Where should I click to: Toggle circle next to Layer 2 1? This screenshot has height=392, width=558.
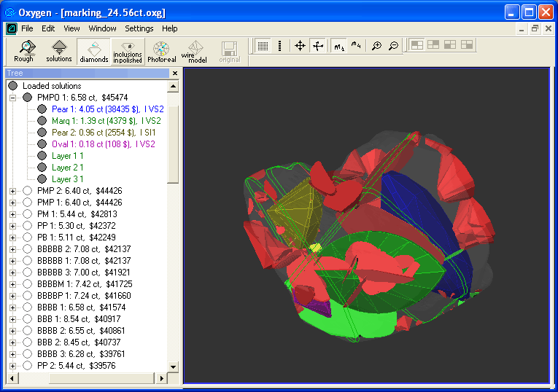click(42, 168)
